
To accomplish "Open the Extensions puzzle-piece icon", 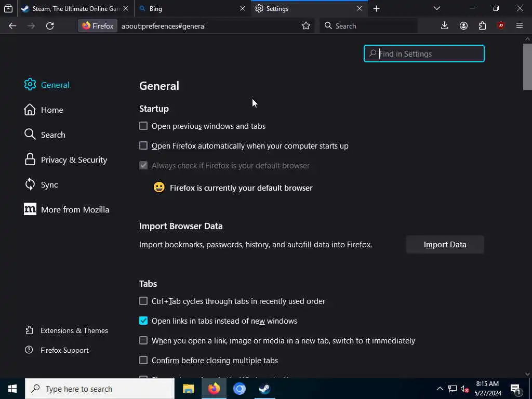I will point(482,26).
